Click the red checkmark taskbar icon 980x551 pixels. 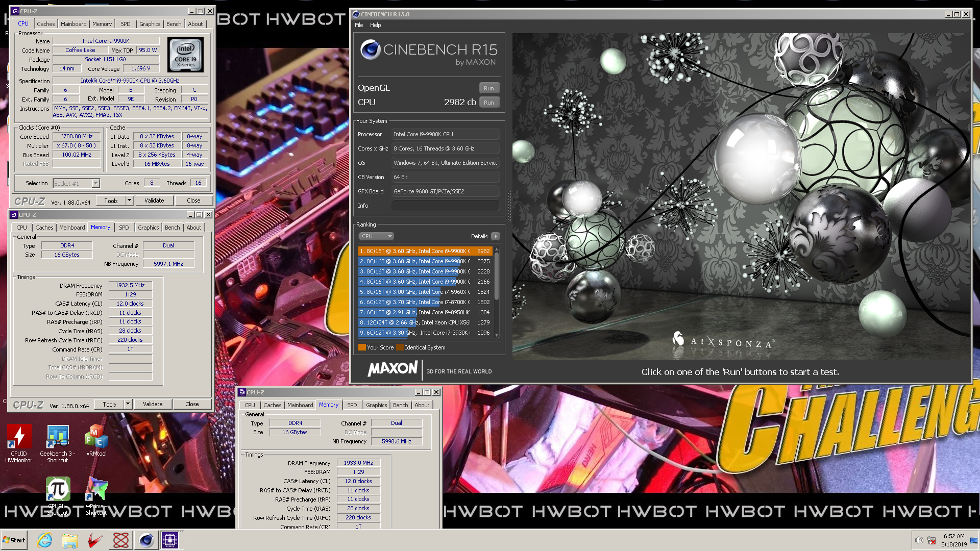coord(95,540)
